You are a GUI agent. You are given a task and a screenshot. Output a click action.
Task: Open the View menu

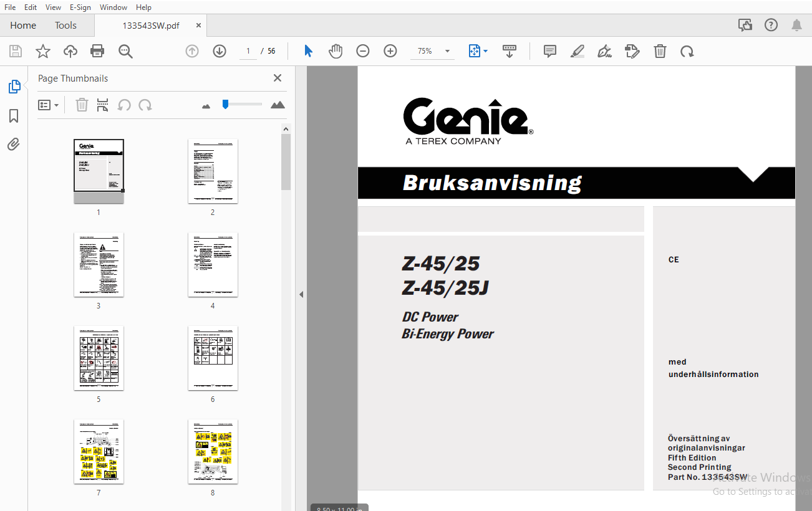[x=53, y=7]
